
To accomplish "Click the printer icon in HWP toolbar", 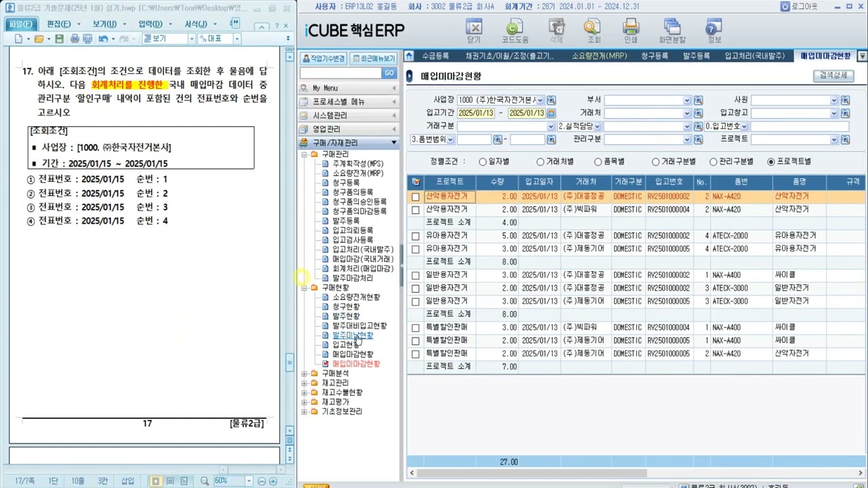I will [75, 39].
